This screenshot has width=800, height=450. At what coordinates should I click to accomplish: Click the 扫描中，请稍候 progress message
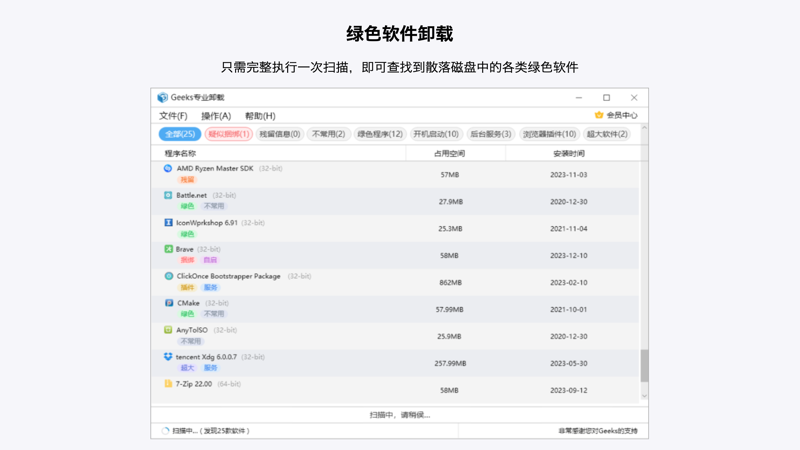(400, 415)
